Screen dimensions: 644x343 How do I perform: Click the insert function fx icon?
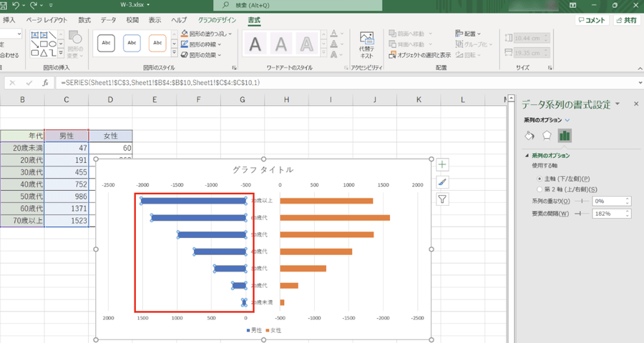click(x=45, y=83)
